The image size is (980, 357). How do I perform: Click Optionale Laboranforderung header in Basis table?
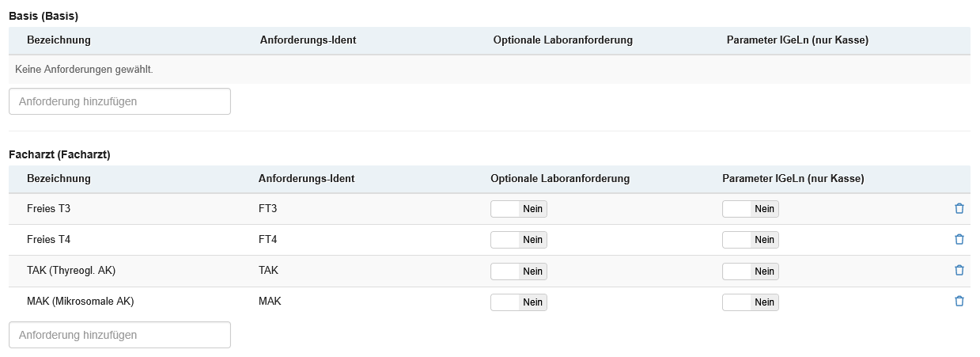562,40
